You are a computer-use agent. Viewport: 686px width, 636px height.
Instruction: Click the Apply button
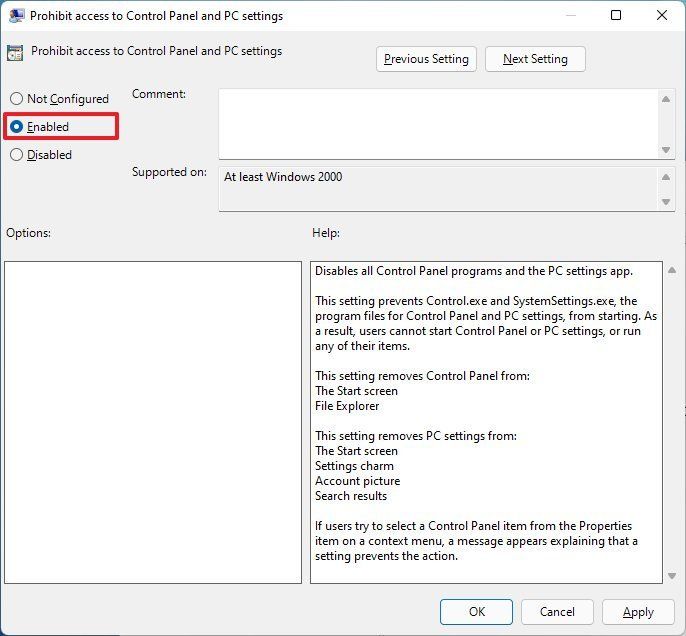pos(638,612)
